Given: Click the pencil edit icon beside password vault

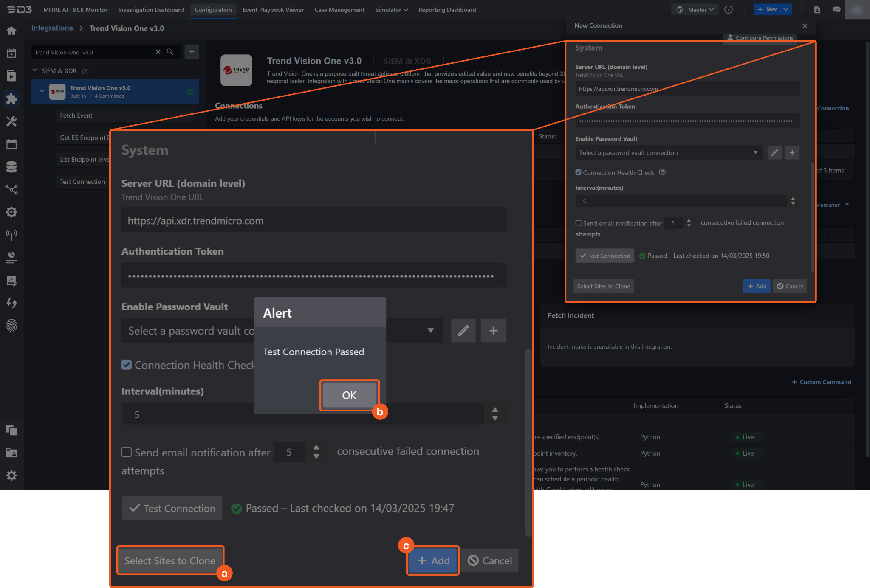Looking at the screenshot, I should tap(463, 330).
